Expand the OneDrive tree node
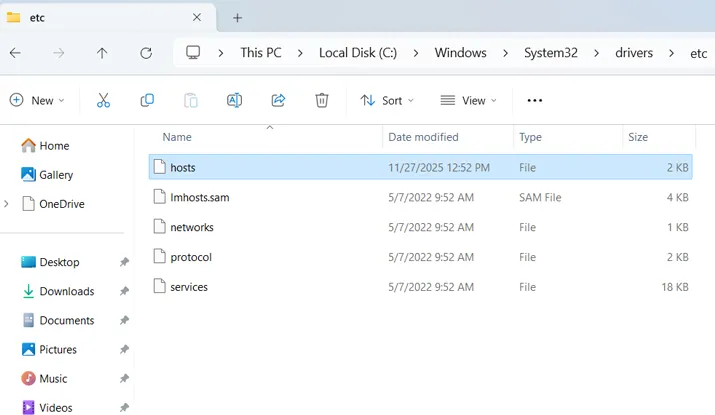715x415 pixels. click(x=6, y=204)
